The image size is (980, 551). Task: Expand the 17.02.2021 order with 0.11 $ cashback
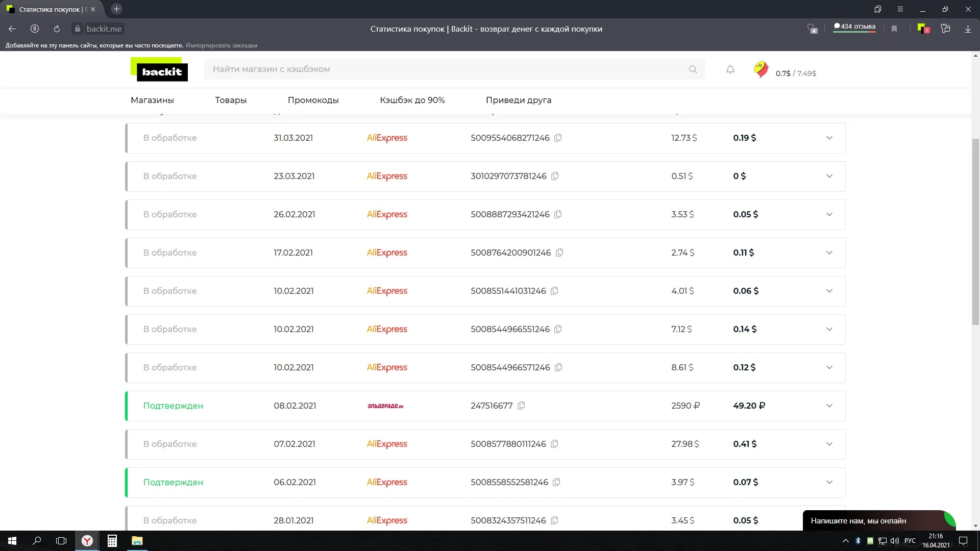tap(829, 253)
